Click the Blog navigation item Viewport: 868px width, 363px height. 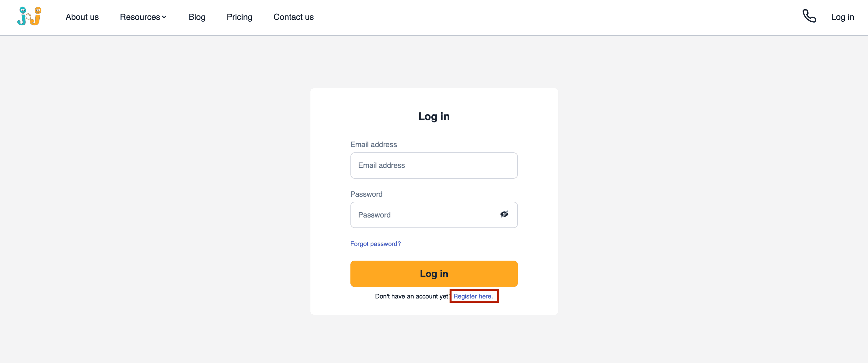197,16
